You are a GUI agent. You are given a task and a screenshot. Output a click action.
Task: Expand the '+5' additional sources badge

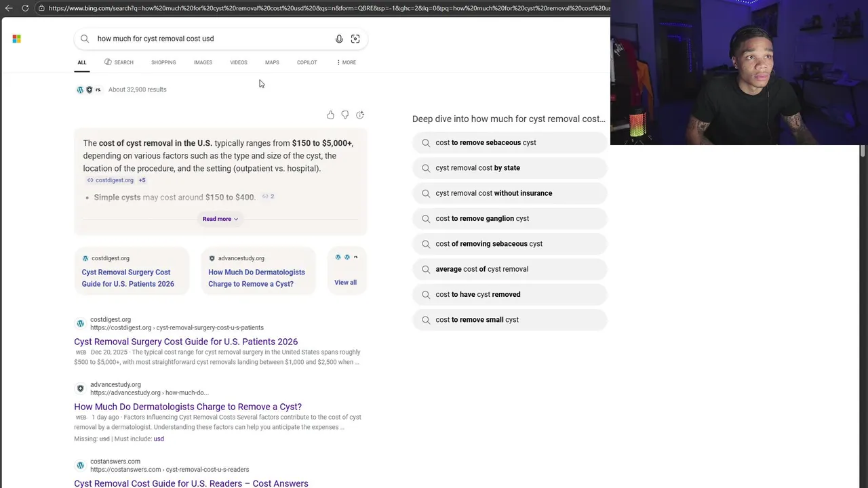pyautogui.click(x=142, y=180)
